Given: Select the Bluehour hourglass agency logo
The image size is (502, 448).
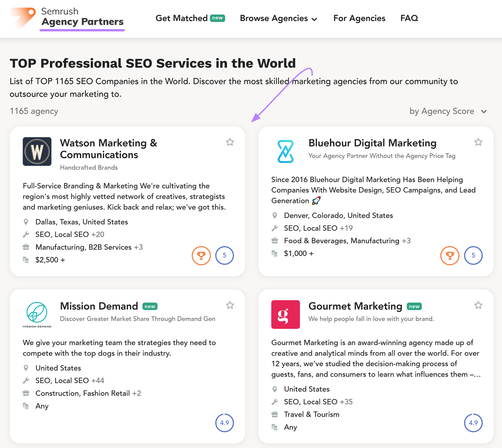Looking at the screenshot, I should pos(285,152).
